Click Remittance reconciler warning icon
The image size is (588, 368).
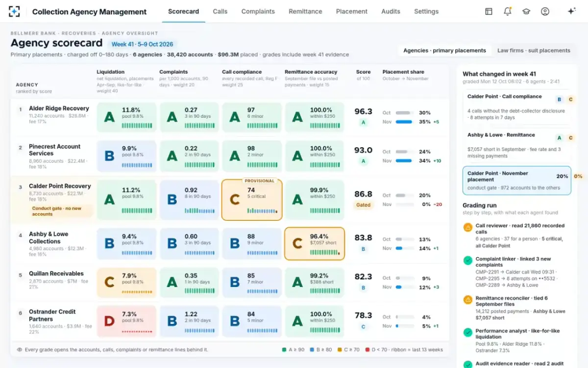point(467,299)
